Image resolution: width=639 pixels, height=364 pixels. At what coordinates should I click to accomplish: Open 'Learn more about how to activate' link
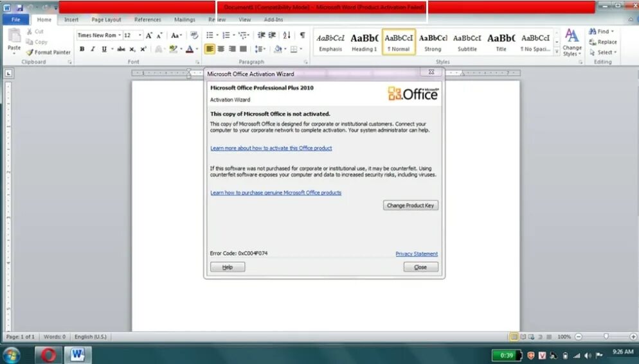pos(271,148)
